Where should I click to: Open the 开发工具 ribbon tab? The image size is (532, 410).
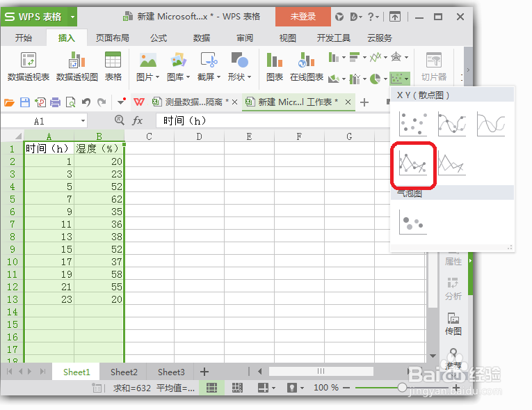tap(334, 38)
